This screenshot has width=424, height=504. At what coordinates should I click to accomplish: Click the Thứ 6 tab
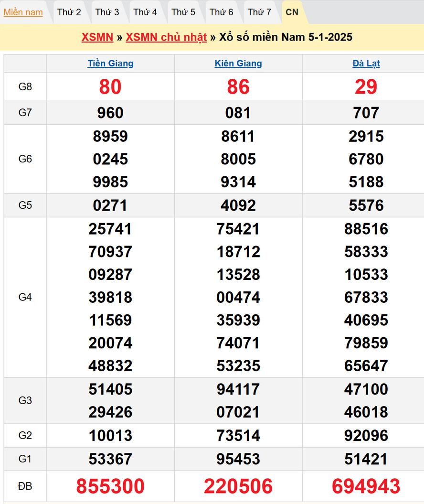pyautogui.click(x=222, y=12)
